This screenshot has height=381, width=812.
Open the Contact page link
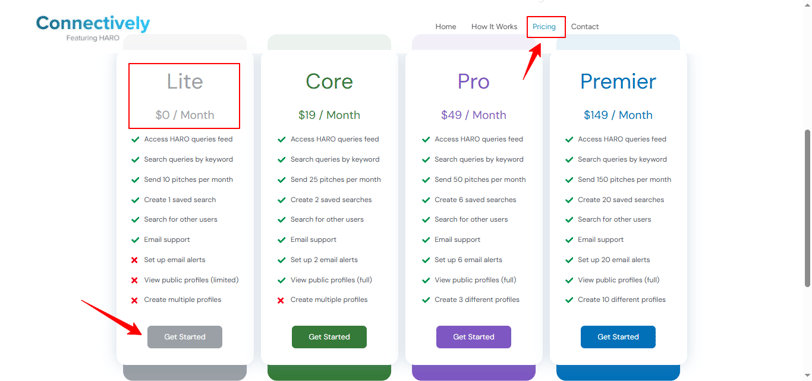[585, 26]
